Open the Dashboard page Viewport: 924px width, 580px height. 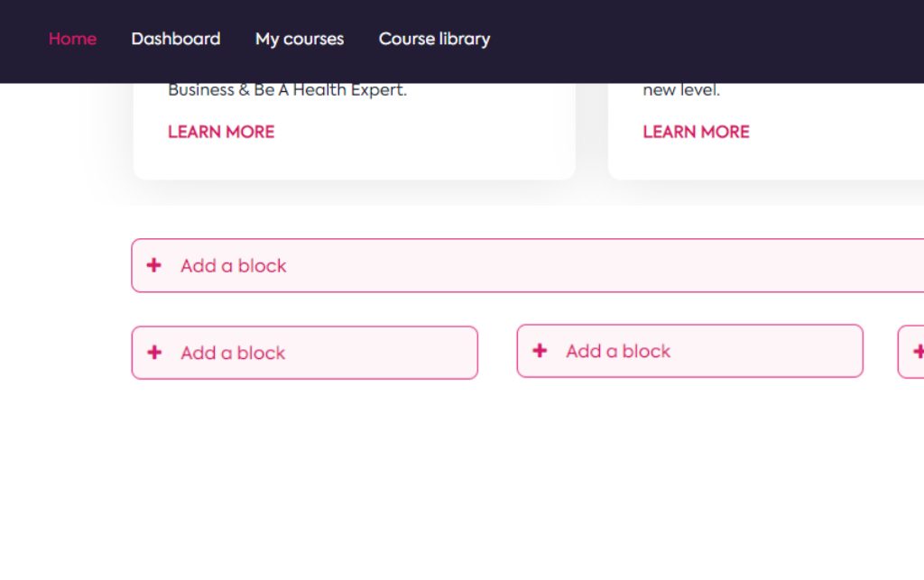[x=176, y=39]
